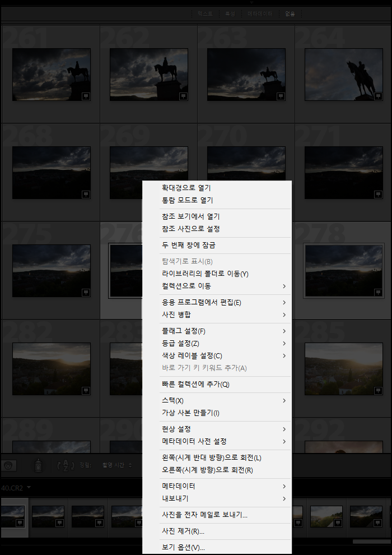
Task: Select the landscape photo in cell 275
Action: pos(52,271)
